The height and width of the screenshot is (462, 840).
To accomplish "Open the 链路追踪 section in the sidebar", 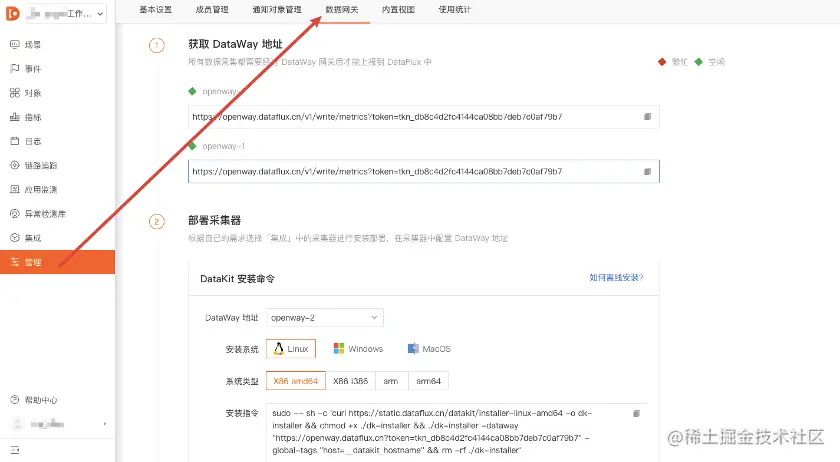I will coord(57,165).
